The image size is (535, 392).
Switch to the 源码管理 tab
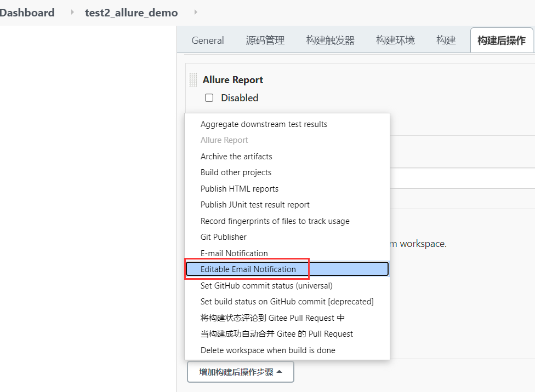(x=265, y=40)
